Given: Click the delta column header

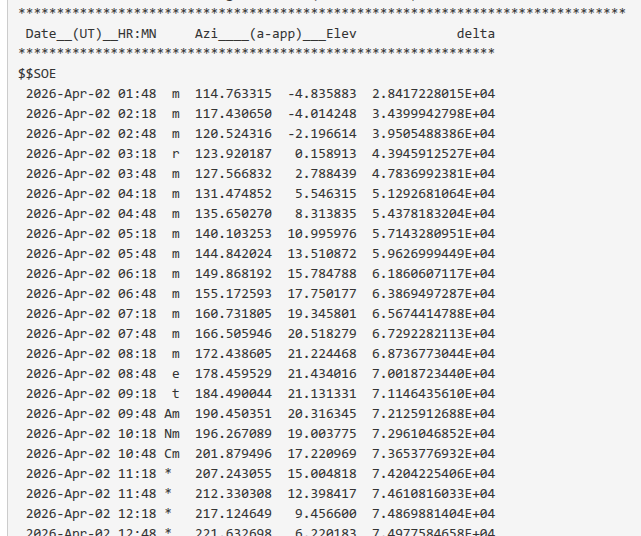Looking at the screenshot, I should [x=475, y=34].
